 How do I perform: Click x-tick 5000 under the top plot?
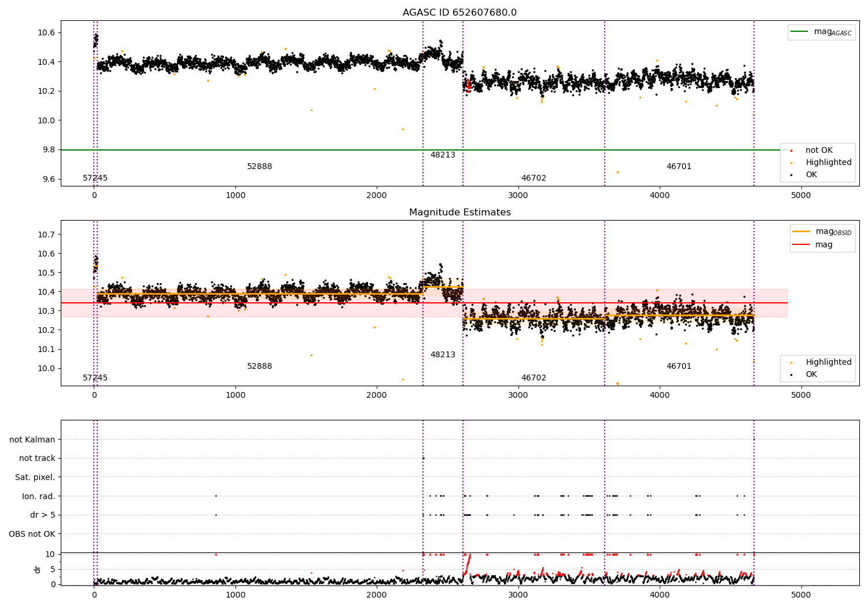coord(801,195)
